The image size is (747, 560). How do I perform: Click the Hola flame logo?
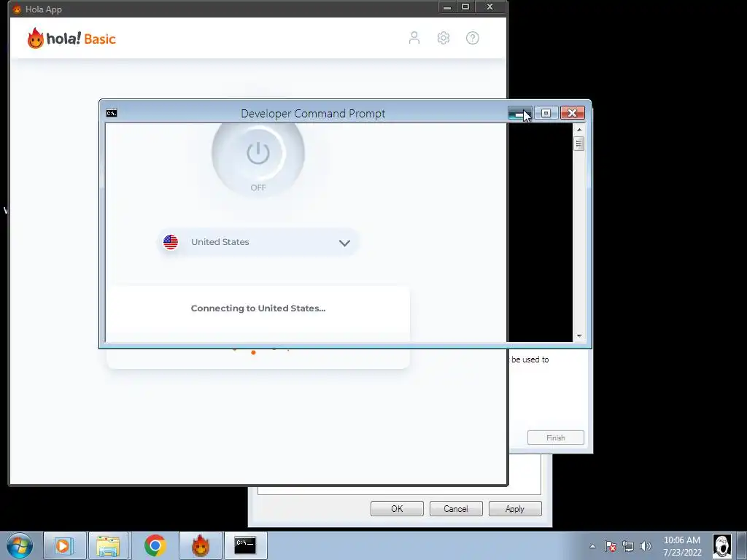(35, 39)
